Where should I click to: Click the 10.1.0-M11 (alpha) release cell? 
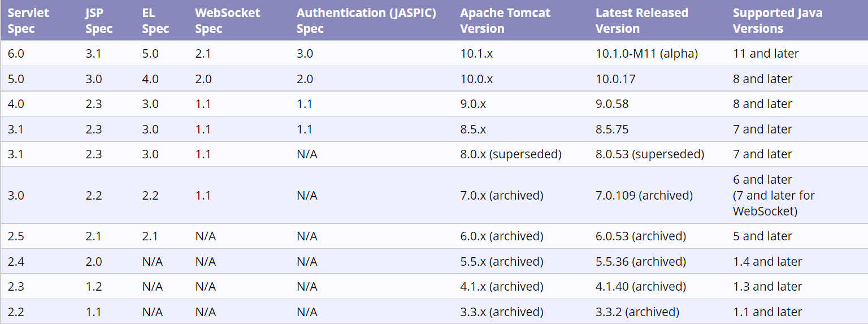[x=646, y=54]
